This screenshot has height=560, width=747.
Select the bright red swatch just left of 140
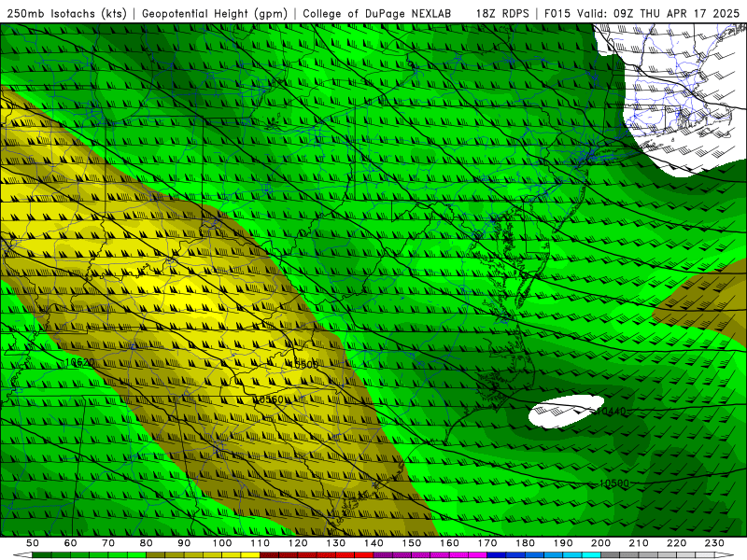364,555
